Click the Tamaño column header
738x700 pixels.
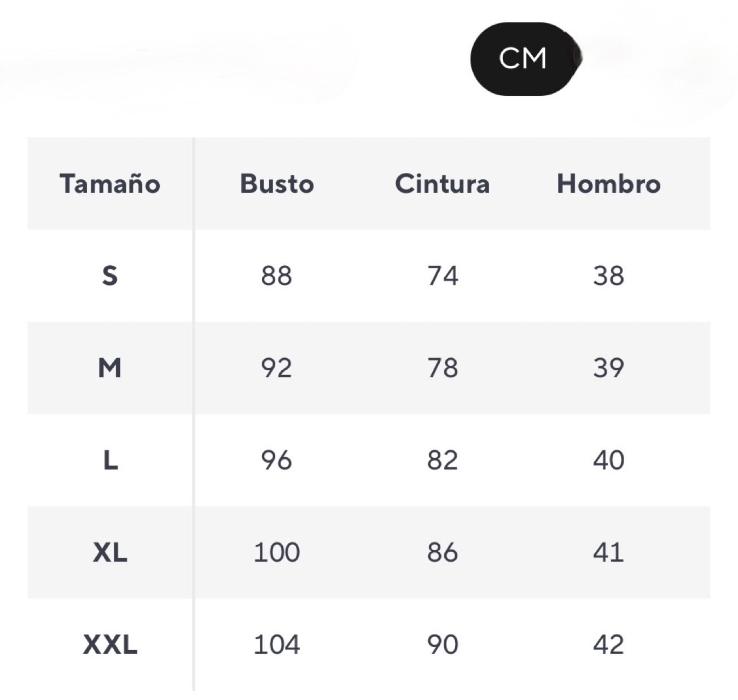click(x=110, y=184)
